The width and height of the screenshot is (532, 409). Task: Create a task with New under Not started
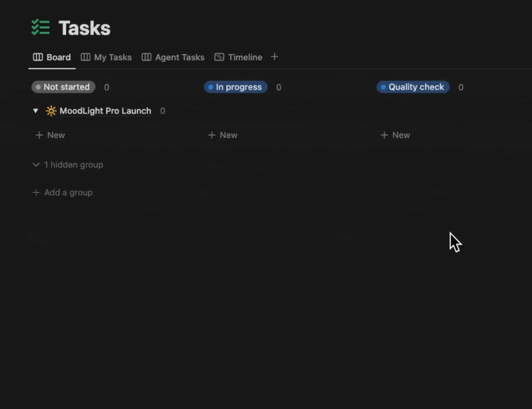click(50, 135)
